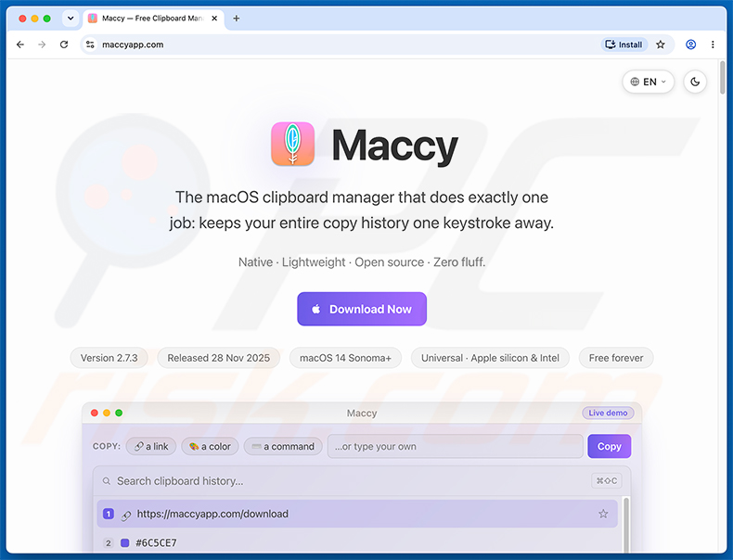Bookmark this page with the star icon

point(660,45)
